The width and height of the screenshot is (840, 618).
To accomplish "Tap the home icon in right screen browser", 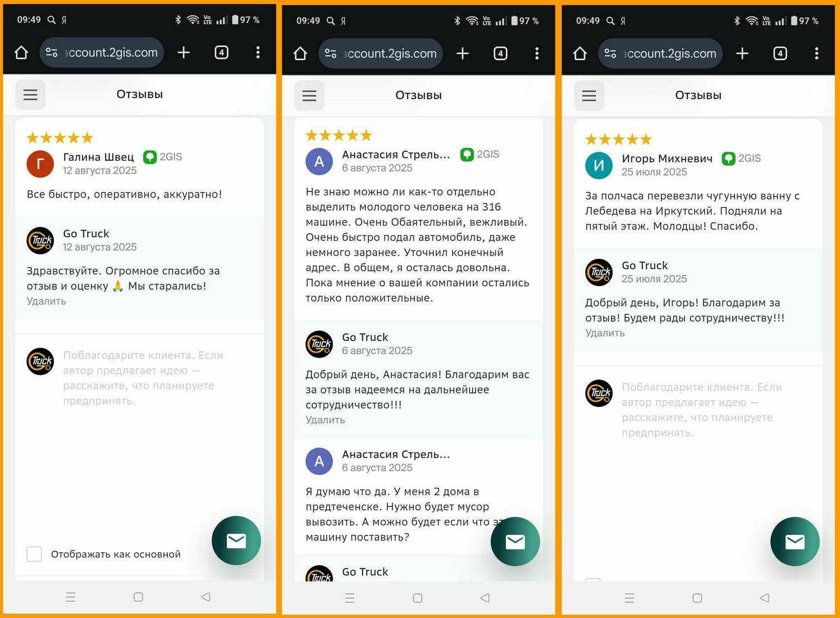I will point(580,53).
